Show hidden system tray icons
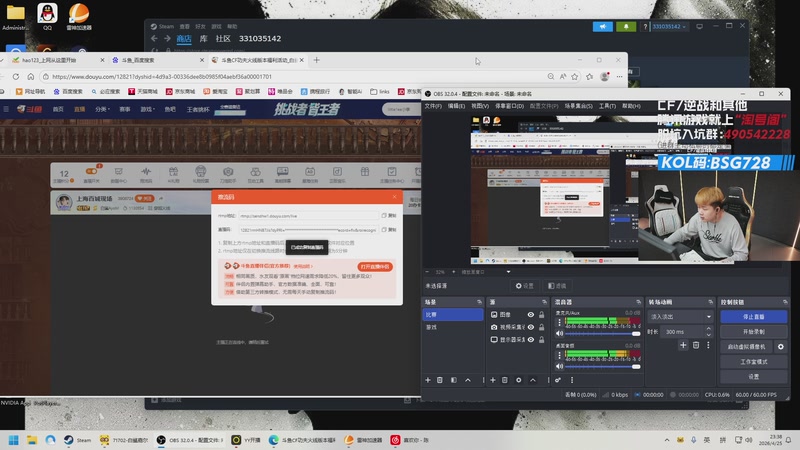 tap(667, 440)
